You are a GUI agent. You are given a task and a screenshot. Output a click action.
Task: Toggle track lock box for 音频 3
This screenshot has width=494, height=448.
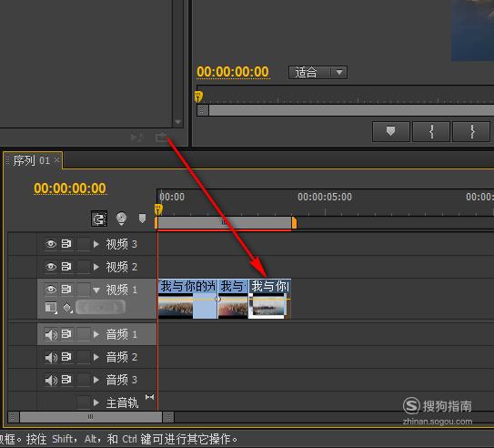click(84, 380)
